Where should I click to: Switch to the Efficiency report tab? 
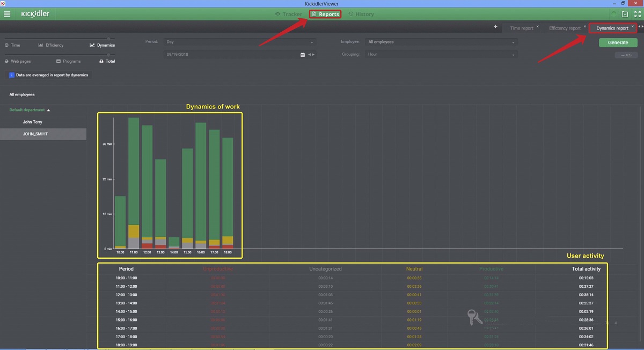tap(565, 28)
